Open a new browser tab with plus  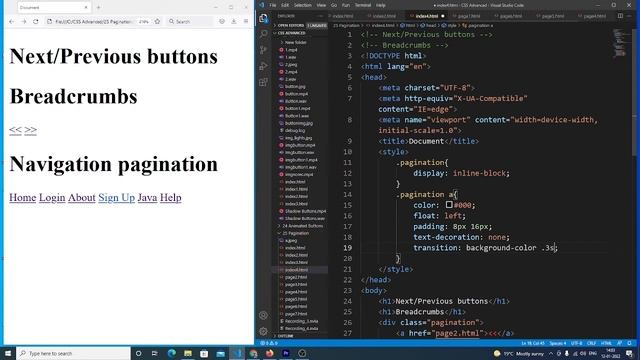(x=98, y=7)
